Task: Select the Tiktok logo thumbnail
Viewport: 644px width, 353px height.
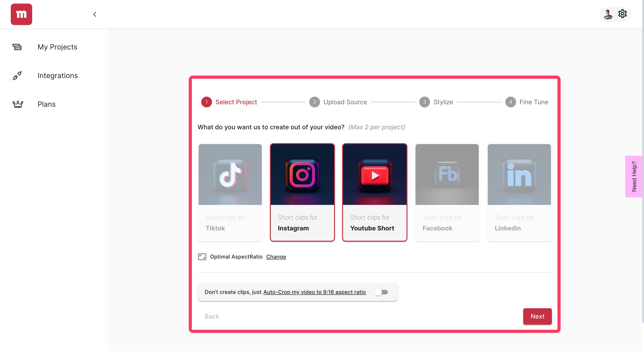Action: (x=230, y=175)
